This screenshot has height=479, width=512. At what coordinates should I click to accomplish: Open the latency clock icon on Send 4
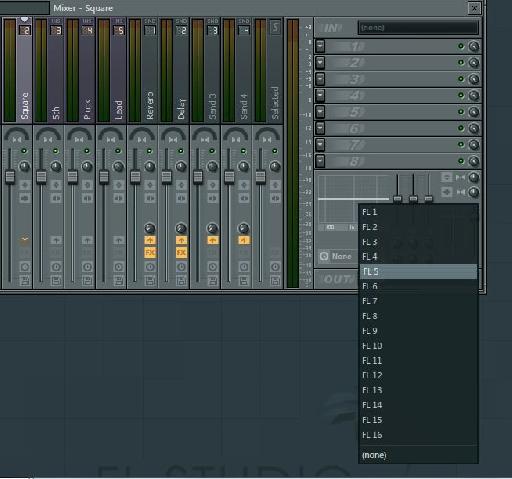[x=244, y=267]
